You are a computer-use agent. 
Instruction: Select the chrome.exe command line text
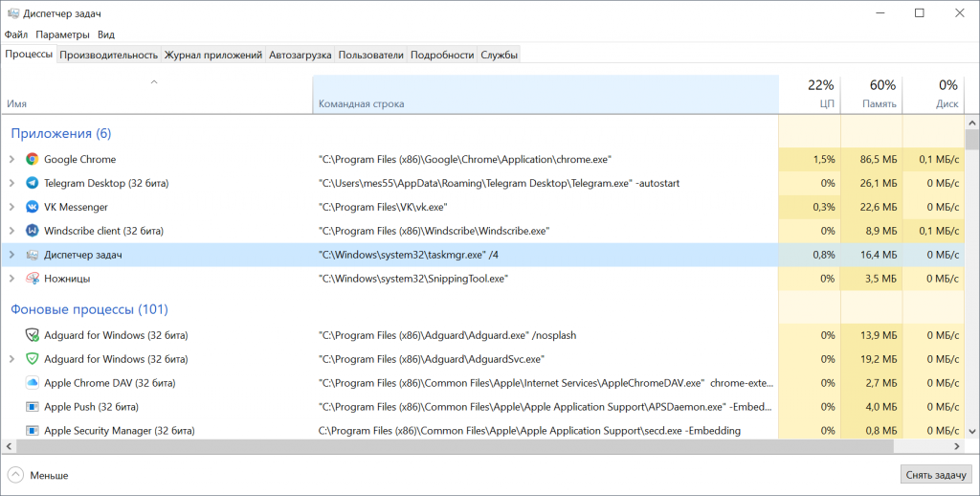point(465,160)
